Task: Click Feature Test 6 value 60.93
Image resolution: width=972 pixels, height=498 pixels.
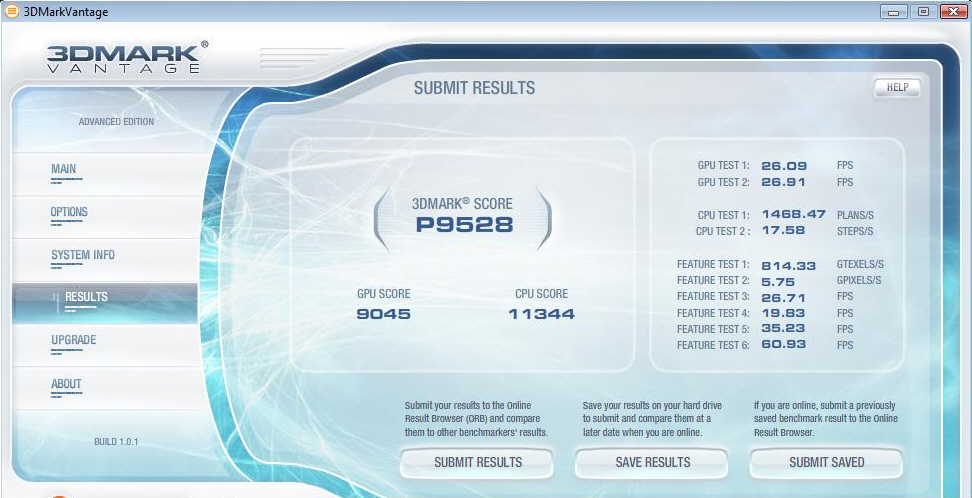Action: pos(784,345)
